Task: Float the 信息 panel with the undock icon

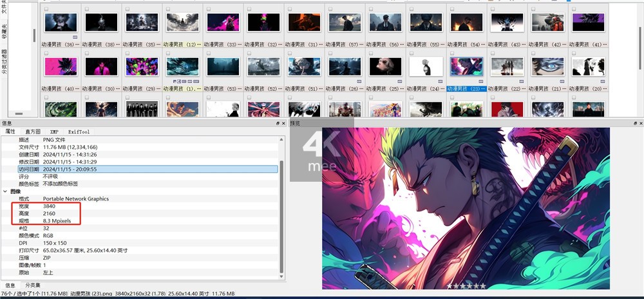Action: coord(278,123)
